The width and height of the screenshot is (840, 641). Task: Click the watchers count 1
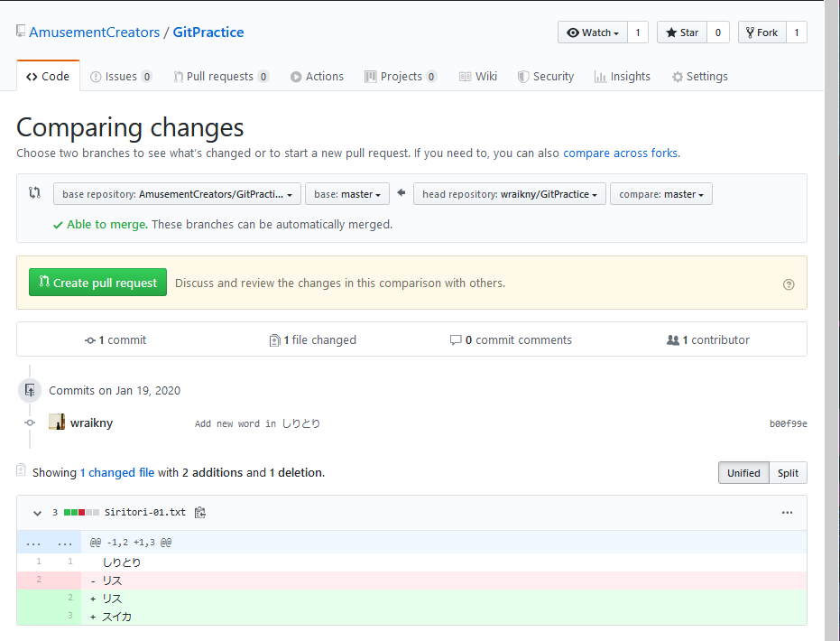638,33
